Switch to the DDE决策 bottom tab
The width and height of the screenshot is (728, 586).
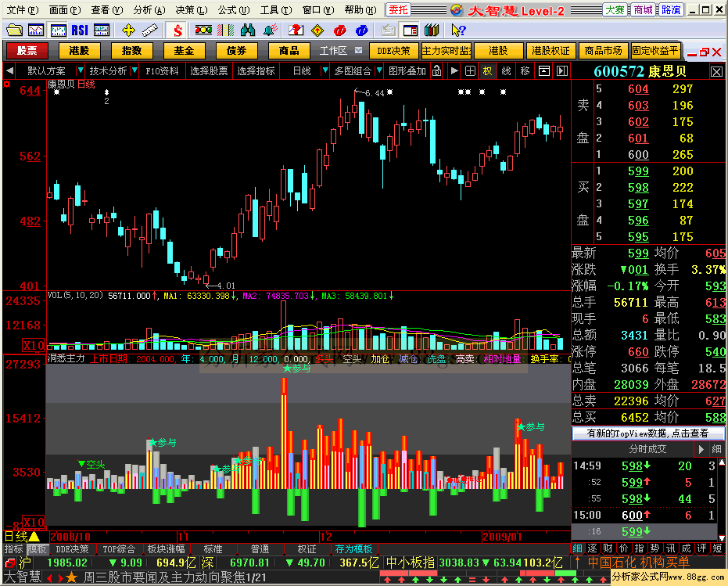point(72,549)
